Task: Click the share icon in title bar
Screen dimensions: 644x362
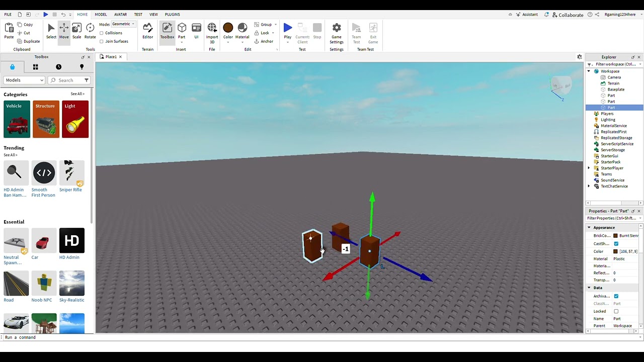Action: pos(597,15)
